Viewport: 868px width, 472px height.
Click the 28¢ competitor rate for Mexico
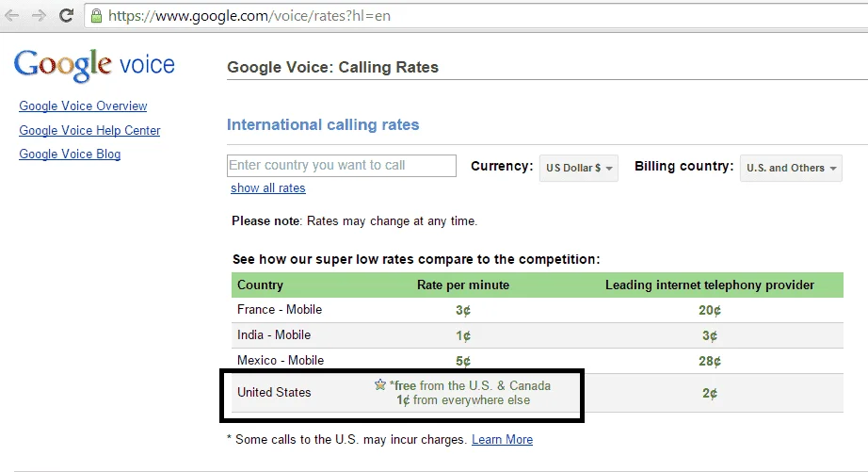coord(710,361)
